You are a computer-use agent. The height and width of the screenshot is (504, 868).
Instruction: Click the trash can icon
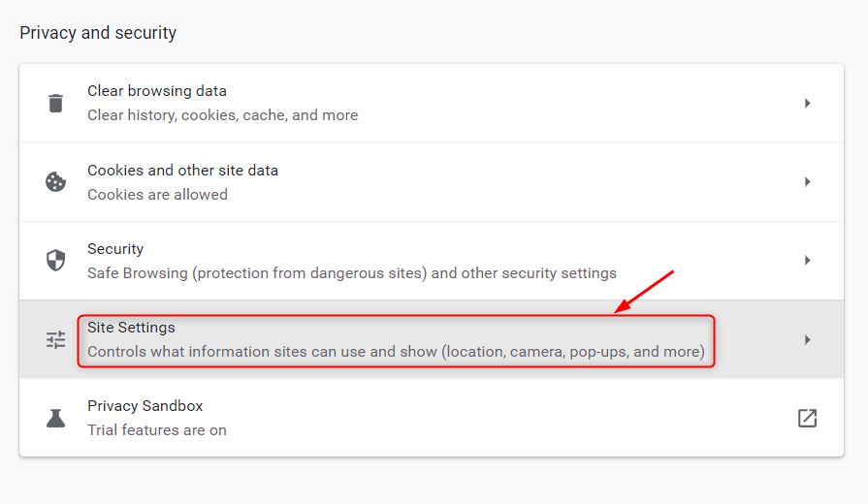[x=56, y=103]
